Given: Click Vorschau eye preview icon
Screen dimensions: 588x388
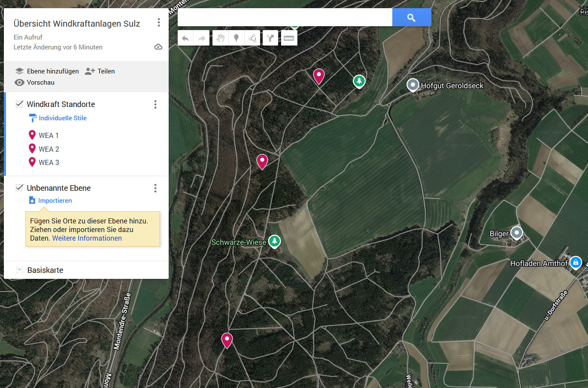Looking at the screenshot, I should coord(19,82).
